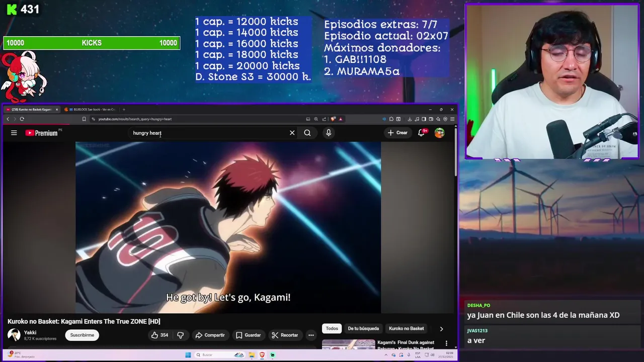Open the YouTube notifications bell
The width and height of the screenshot is (644, 362).
pos(422,133)
